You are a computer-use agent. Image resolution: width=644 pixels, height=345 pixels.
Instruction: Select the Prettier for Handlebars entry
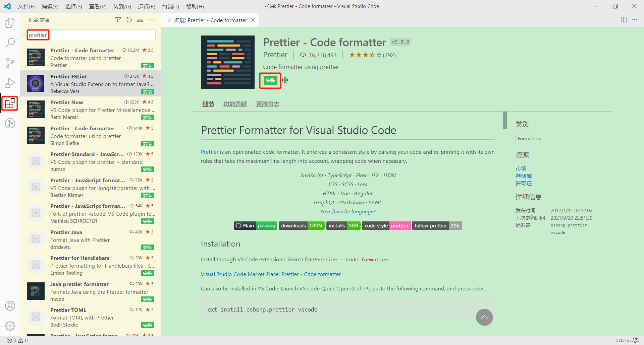click(91, 265)
